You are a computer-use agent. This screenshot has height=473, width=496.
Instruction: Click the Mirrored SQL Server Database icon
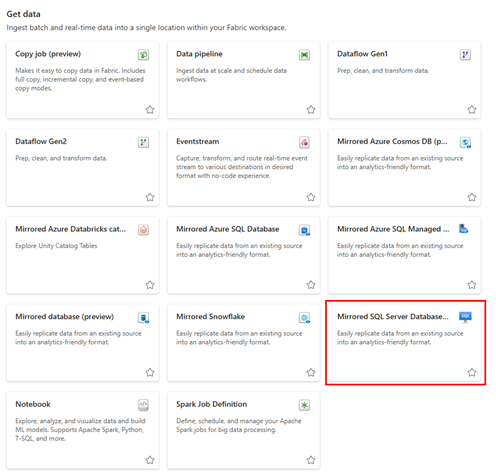pos(465,317)
